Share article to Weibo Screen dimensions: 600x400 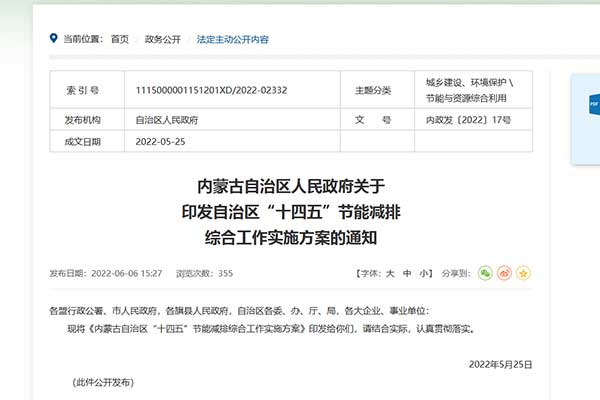point(504,273)
